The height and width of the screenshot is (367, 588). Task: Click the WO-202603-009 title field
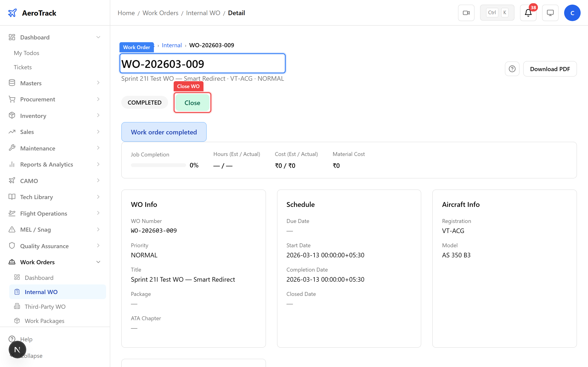(202, 64)
